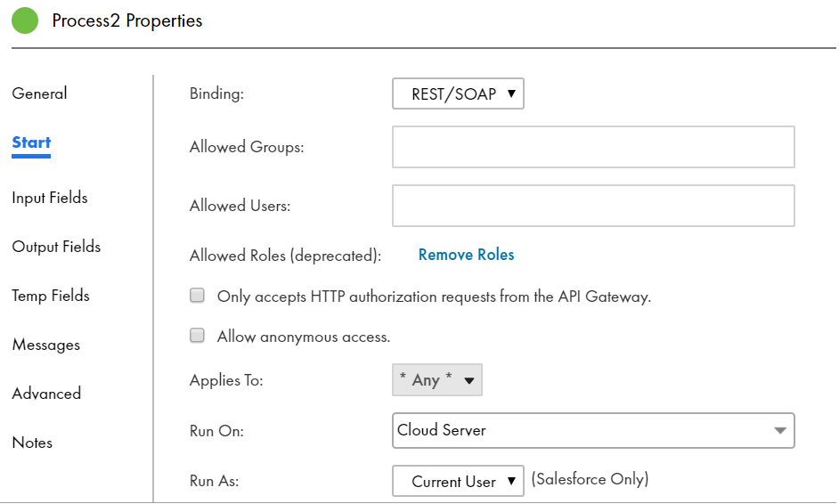Screen dimensions: 839x504
Task: Open the Notes tab
Action: point(32,443)
